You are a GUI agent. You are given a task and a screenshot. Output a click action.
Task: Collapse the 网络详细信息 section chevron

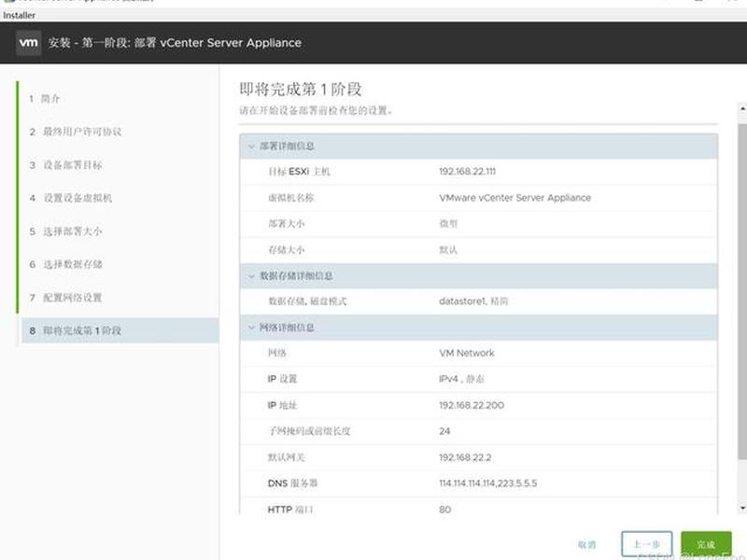251,328
